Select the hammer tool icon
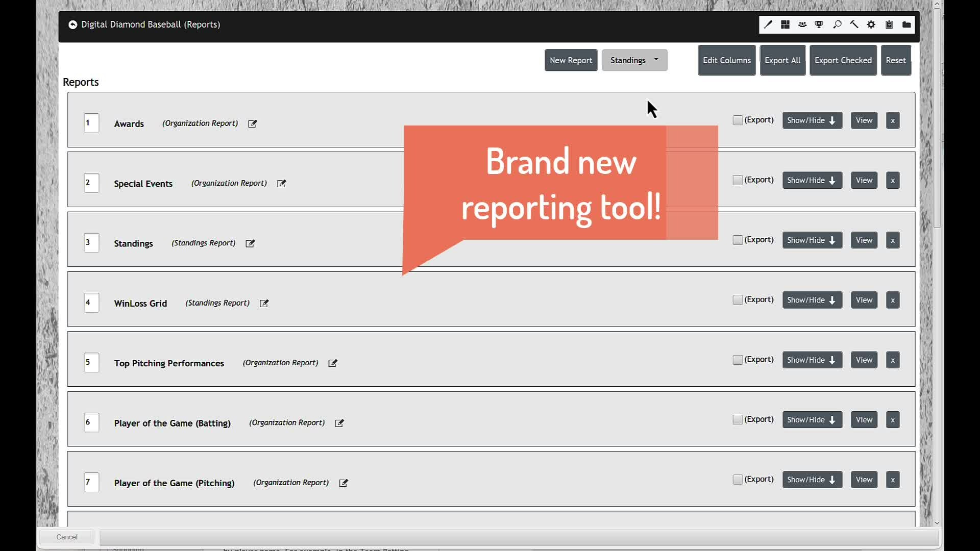The image size is (980, 551). [x=854, y=24]
